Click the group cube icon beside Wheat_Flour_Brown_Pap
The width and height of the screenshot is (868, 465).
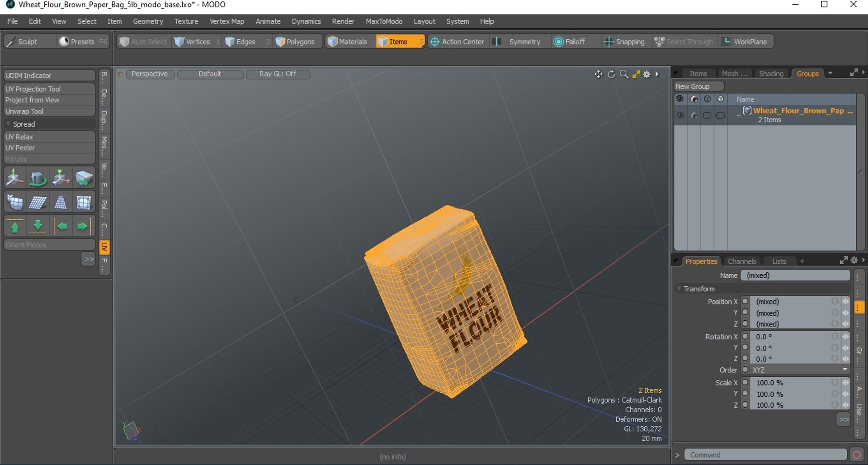[x=747, y=110]
